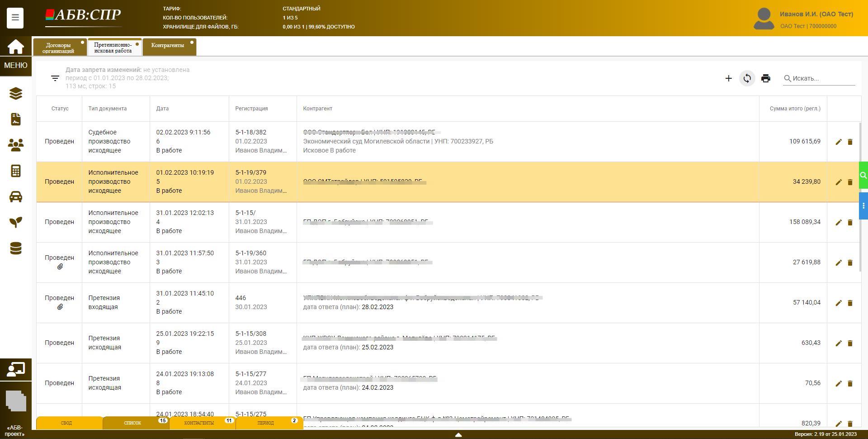The height and width of the screenshot is (439, 868).
Task: Delete the row with sum 109 615,69
Action: (850, 142)
